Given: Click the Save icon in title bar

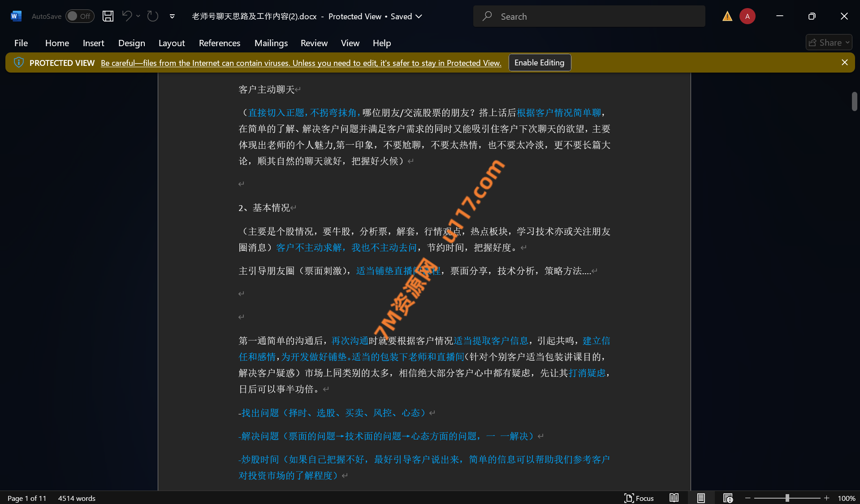Looking at the screenshot, I should pyautogui.click(x=108, y=16).
